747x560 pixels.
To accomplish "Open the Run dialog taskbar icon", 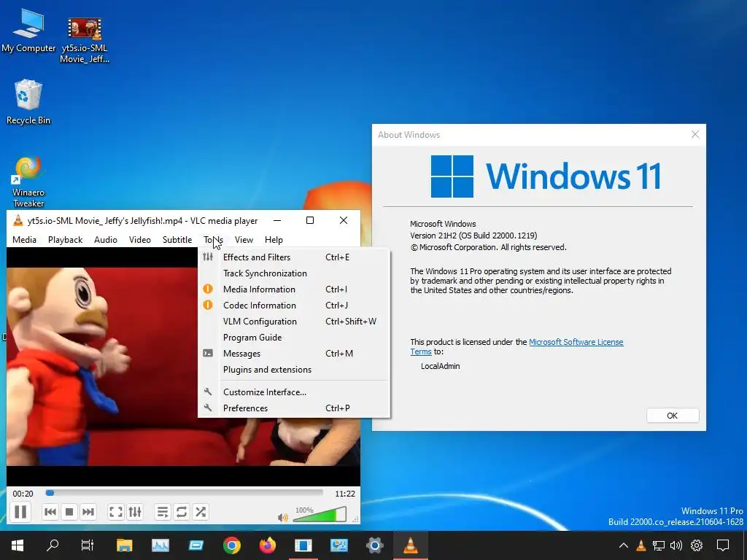I will (196, 545).
